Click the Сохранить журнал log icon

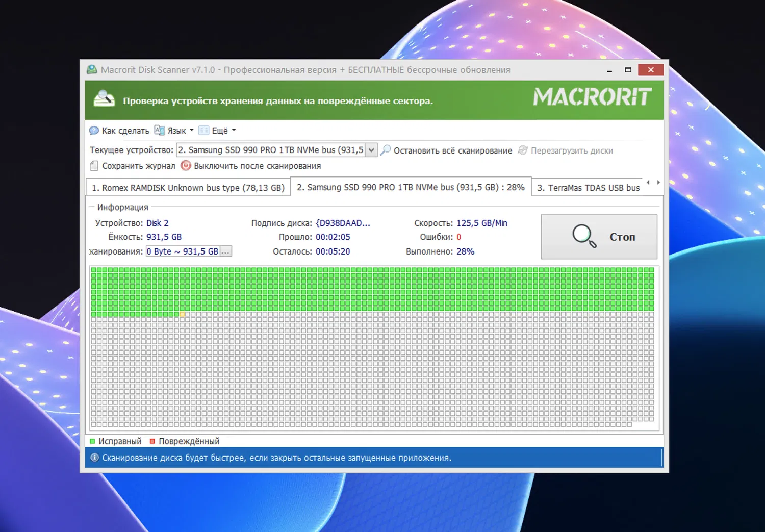(94, 166)
